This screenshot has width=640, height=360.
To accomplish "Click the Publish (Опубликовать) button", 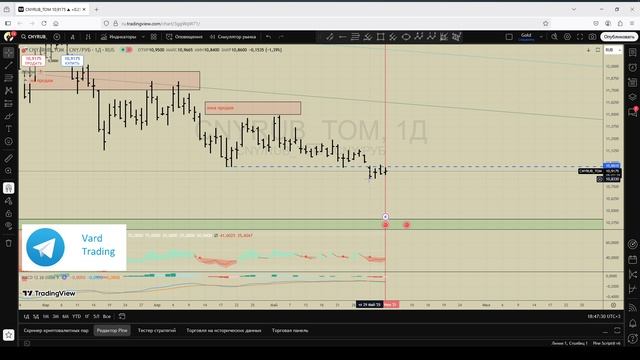I will (x=619, y=37).
